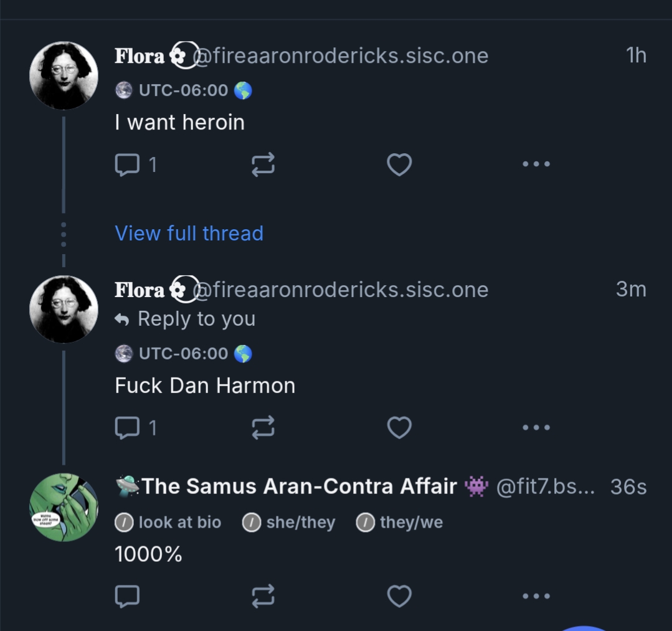The width and height of the screenshot is (672, 631).
Task: Like the "1000%" post
Action: [399, 596]
